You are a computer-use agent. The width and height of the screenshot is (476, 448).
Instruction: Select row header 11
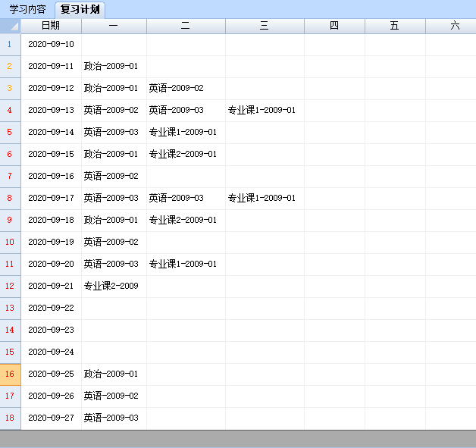(x=11, y=265)
